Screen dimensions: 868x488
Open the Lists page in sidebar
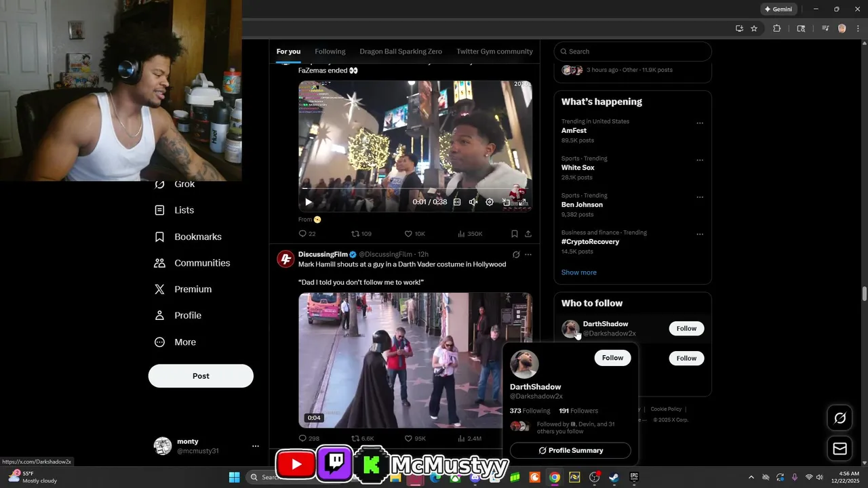(174, 210)
